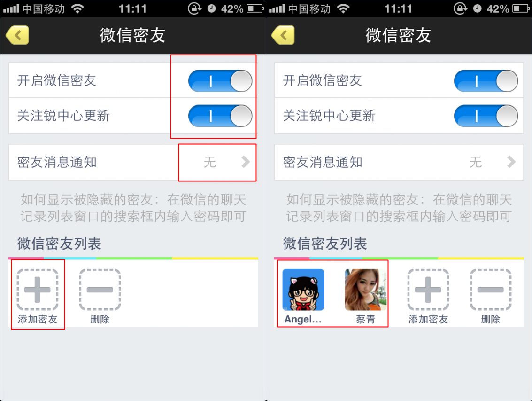Tap the yellow back arrow on left screen
This screenshot has height=401, width=532.
coord(17,35)
